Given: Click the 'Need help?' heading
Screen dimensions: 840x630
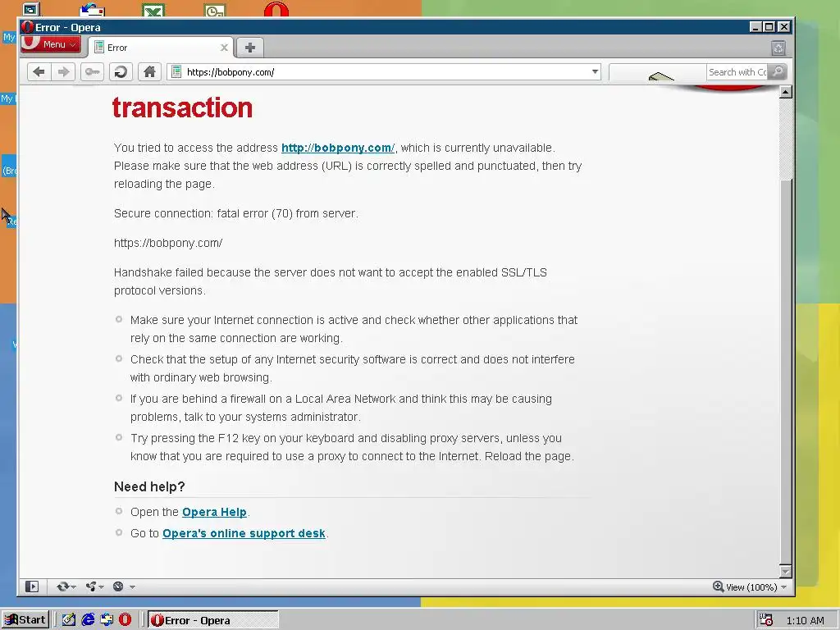Looking at the screenshot, I should point(149,486).
